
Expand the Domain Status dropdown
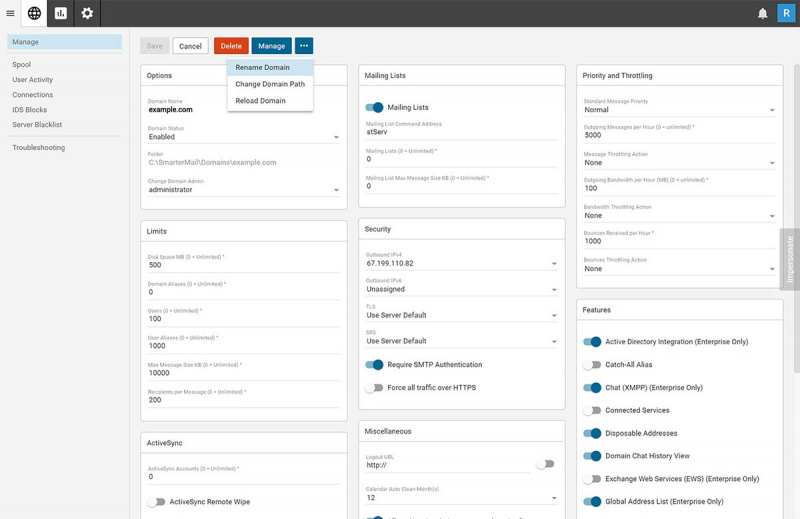tap(244, 137)
